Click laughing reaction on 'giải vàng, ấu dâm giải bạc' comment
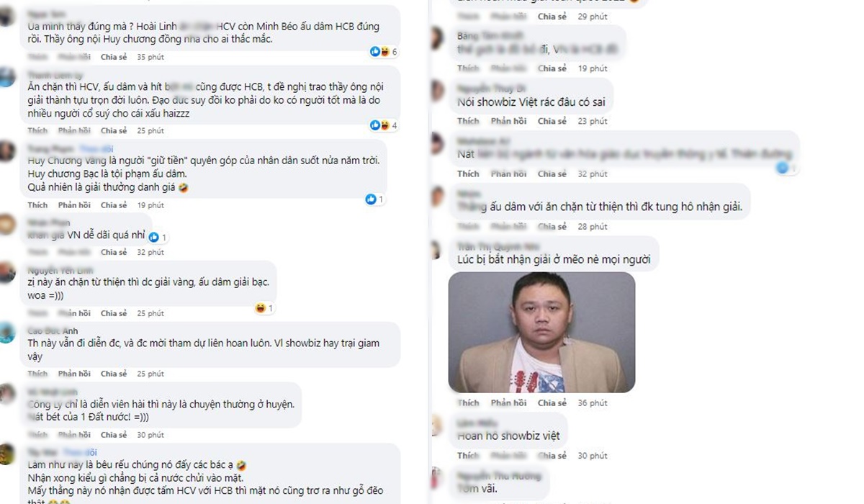 260,308
